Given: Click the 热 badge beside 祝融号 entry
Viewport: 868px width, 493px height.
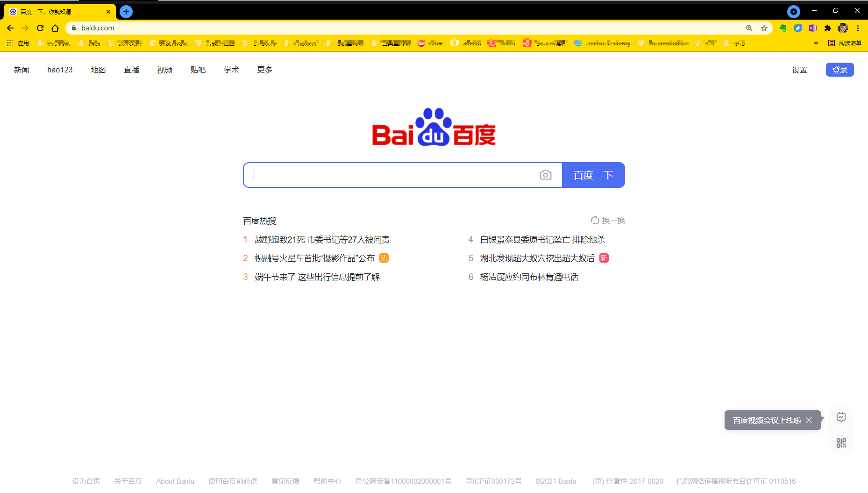Looking at the screenshot, I should pos(384,258).
